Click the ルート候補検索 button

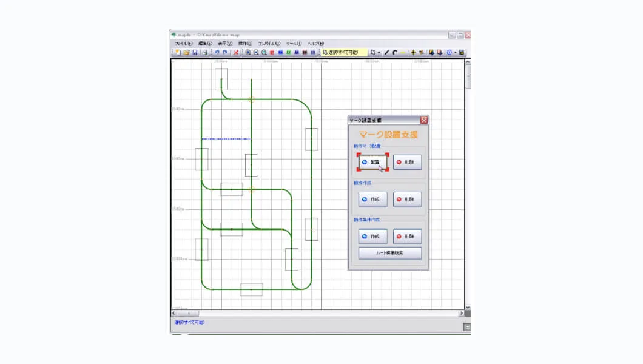[x=389, y=253]
